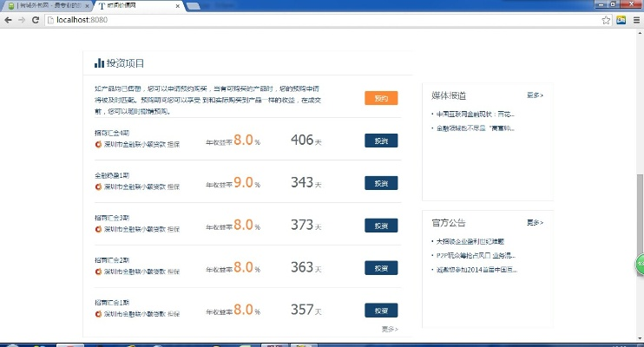Viewport: 644px width, 347px height.
Task: Open 更多> link under investment list
Action: 390,329
